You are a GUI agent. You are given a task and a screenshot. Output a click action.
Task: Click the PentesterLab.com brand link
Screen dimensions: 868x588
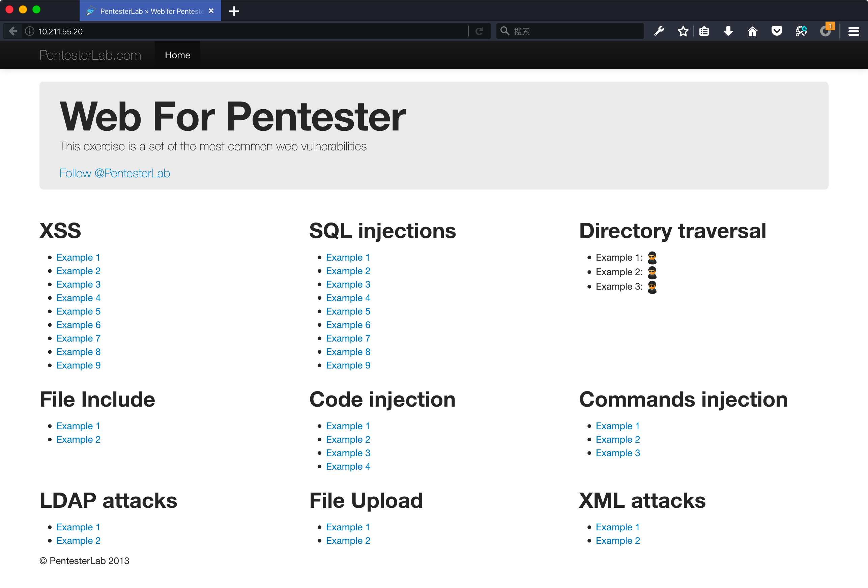click(90, 55)
